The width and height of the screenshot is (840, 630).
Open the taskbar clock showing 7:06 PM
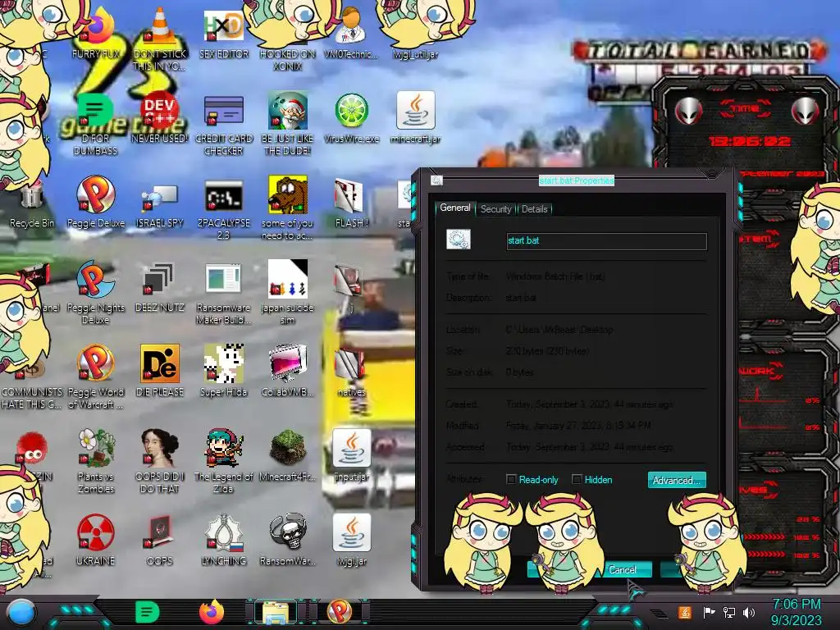coord(796,612)
